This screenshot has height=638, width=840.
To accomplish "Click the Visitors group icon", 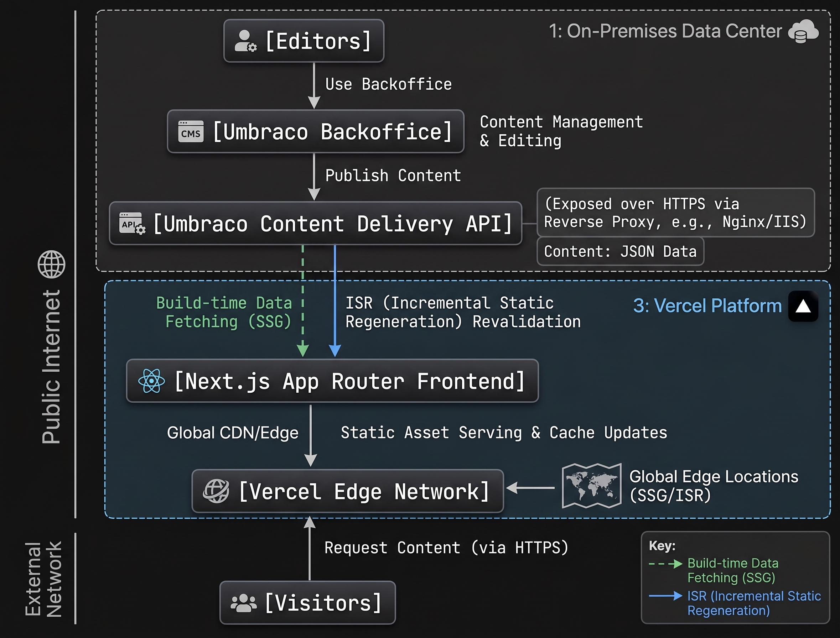I will (x=244, y=603).
